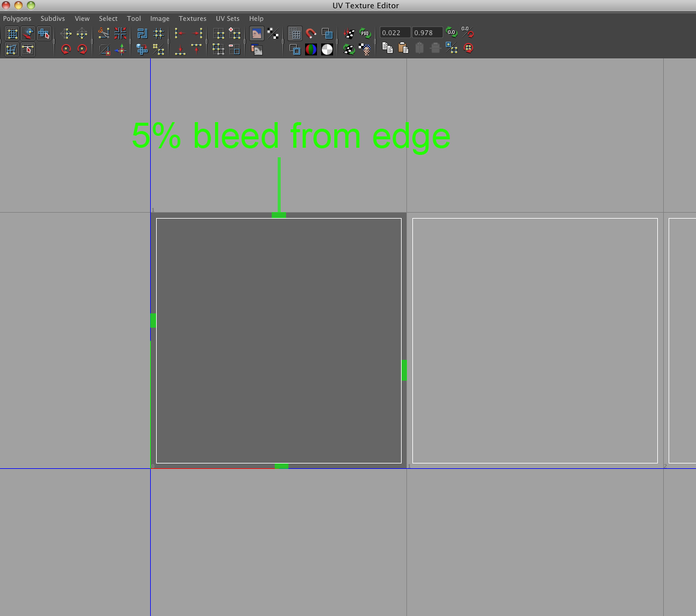Refresh current UV values icon
This screenshot has width=696, height=616.
tap(452, 32)
